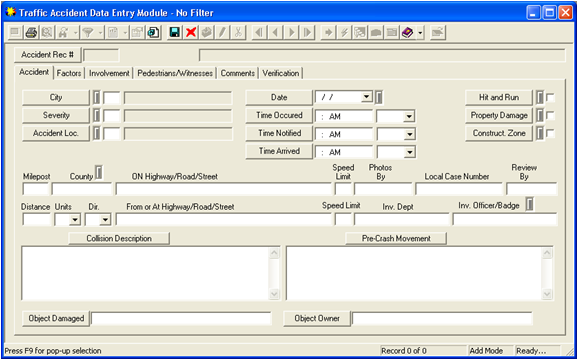Click the Severity button
The height and width of the screenshot is (360, 577).
tap(56, 115)
